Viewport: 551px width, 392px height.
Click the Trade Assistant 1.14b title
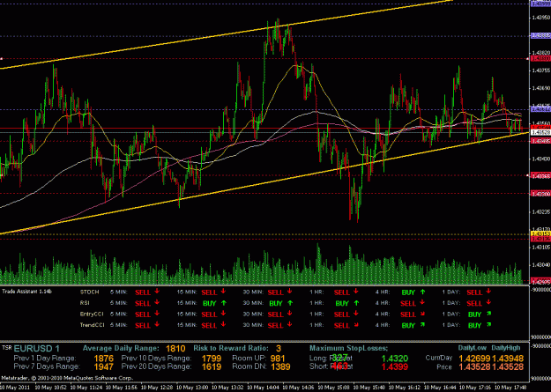26,292
